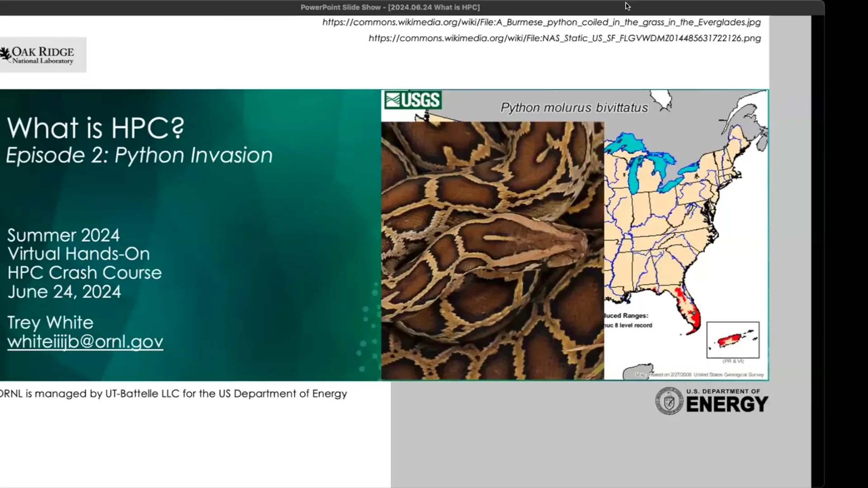Click the USGS logo on map

pyautogui.click(x=413, y=100)
